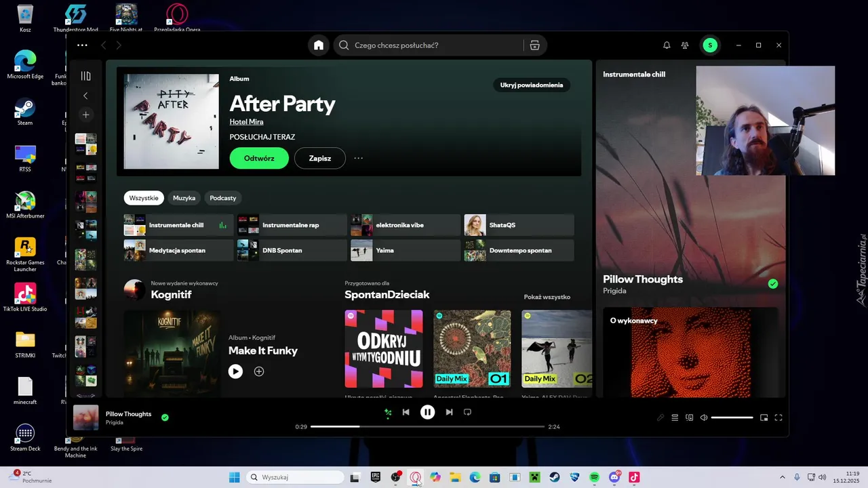Toggle saved checkmark next to Pillow Thoughts in player bar
This screenshot has height=488, width=868.
(x=165, y=418)
